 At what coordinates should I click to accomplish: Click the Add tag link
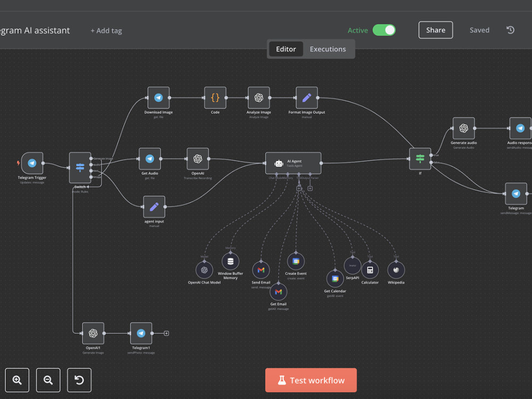click(x=106, y=30)
